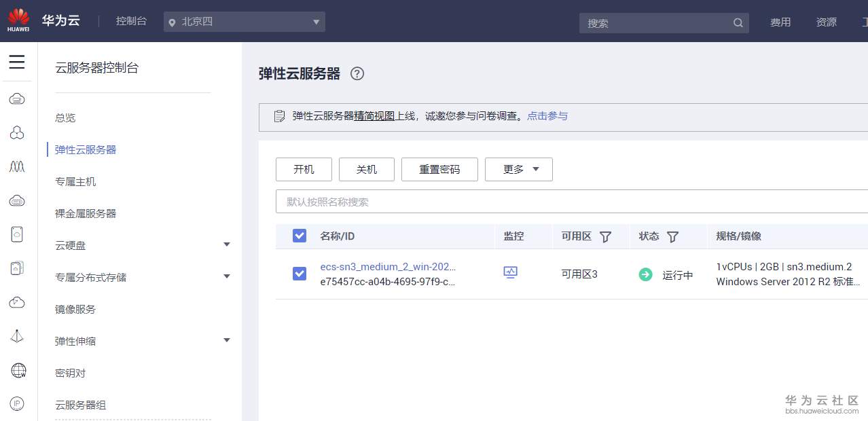Toggle the select-all checkbox in table header
Viewport: 868px width, 421px height.
point(300,236)
